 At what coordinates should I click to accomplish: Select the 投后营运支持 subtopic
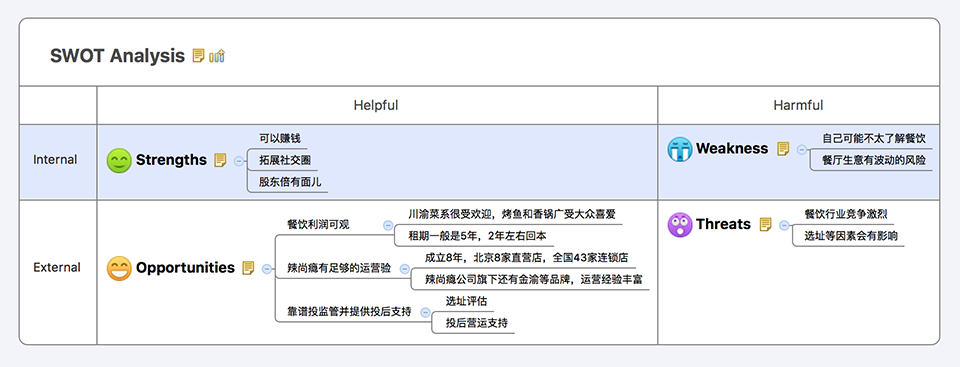click(476, 323)
